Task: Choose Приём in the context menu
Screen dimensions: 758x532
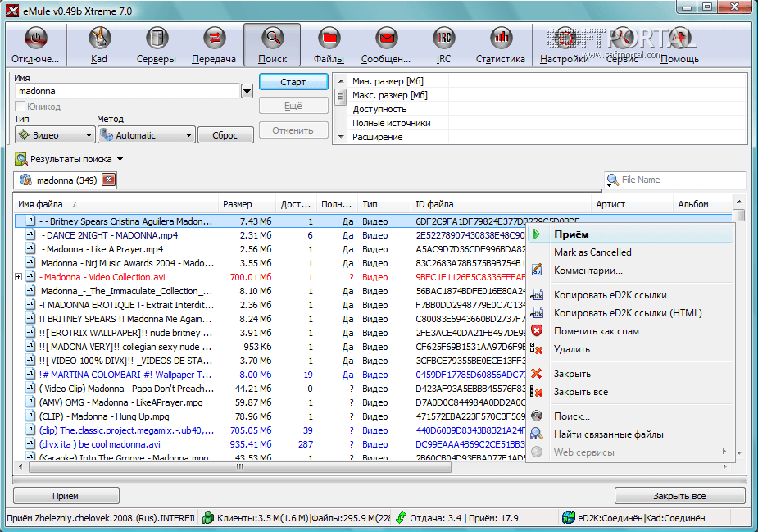Action: click(630, 234)
